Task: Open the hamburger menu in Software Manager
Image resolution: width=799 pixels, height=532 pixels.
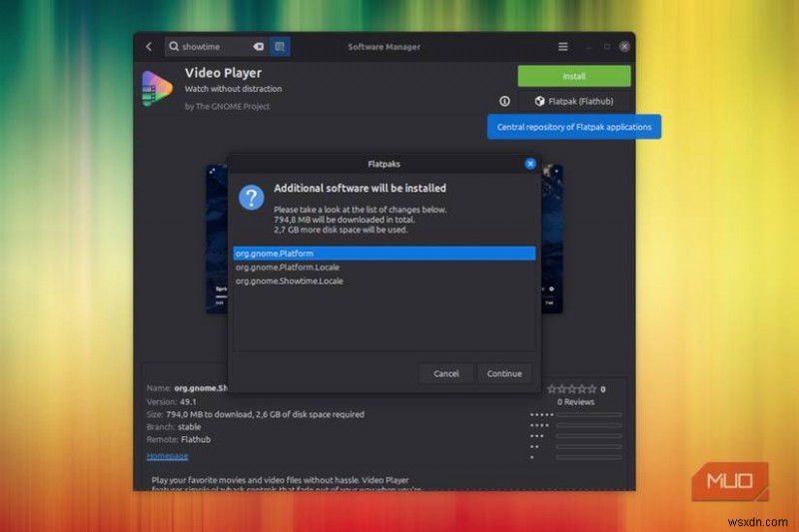Action: (x=563, y=47)
